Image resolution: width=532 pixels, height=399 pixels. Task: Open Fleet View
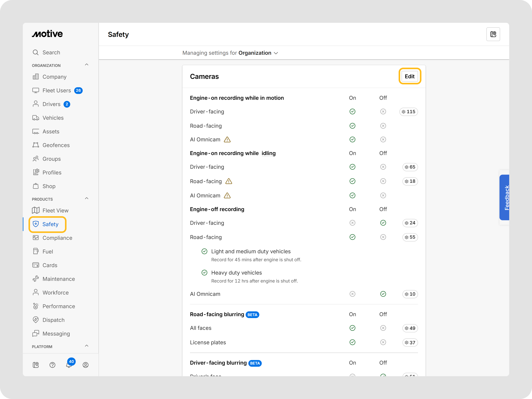[51, 211]
